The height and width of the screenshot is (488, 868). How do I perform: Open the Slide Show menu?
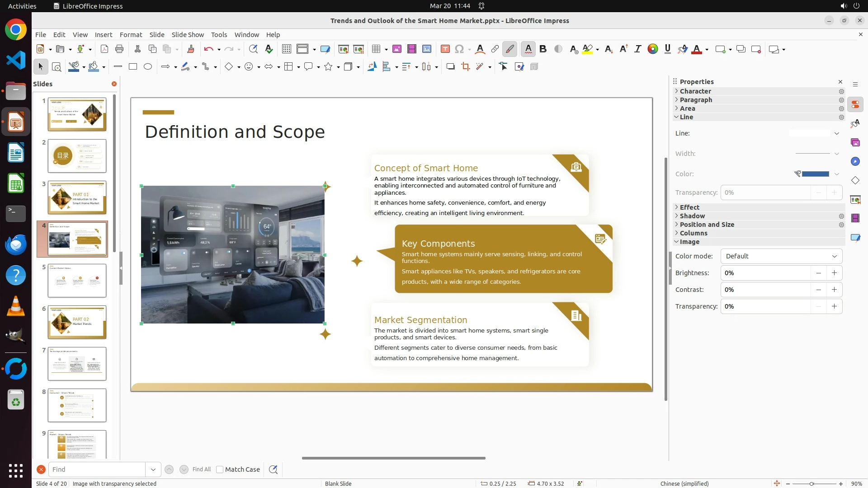[x=188, y=35]
